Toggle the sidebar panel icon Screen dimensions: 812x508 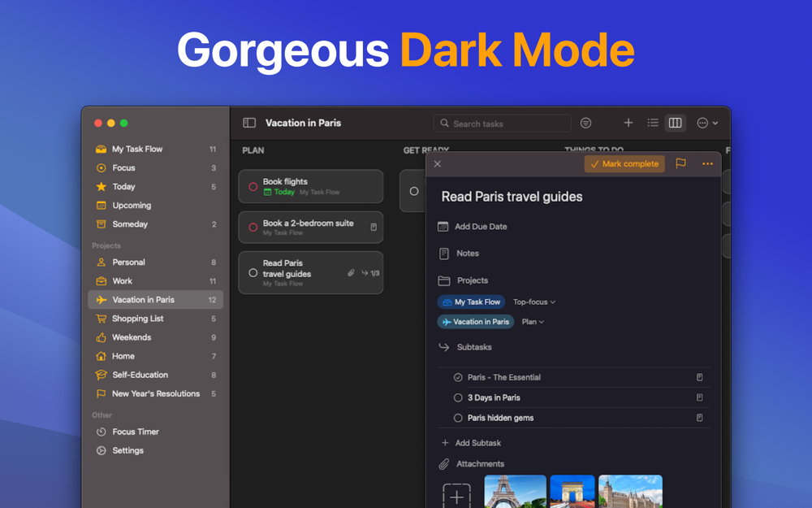pos(249,123)
